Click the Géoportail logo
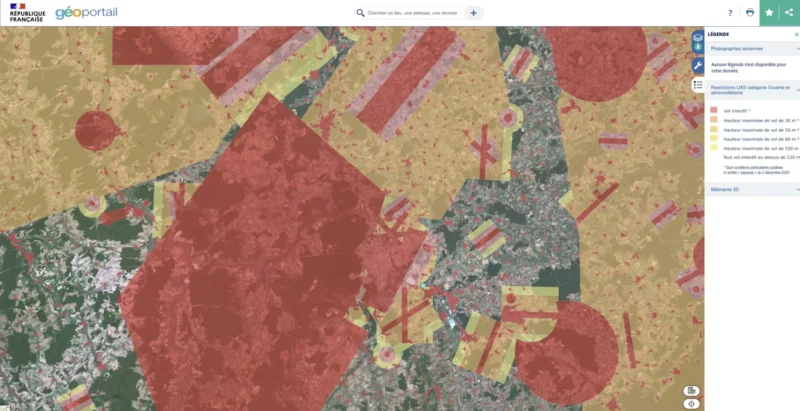Image resolution: width=800 pixels, height=411 pixels. (86, 12)
